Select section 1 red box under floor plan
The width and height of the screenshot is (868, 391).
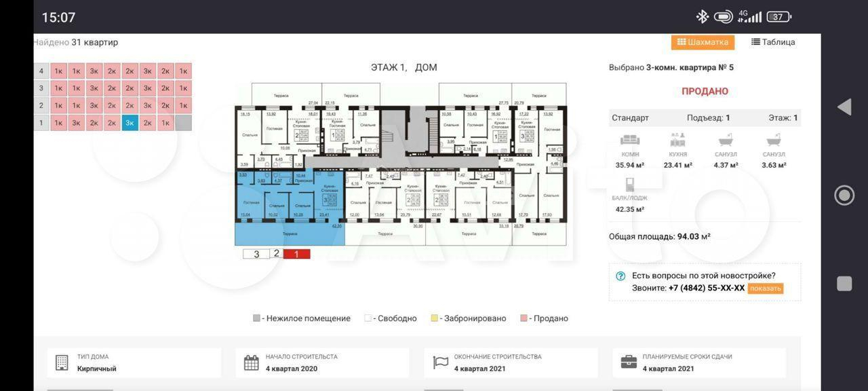point(296,254)
